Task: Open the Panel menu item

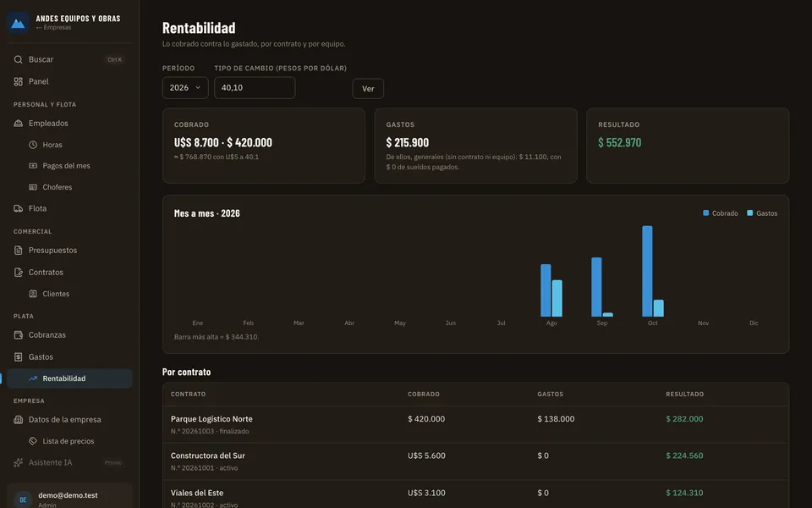Action: 69,81
